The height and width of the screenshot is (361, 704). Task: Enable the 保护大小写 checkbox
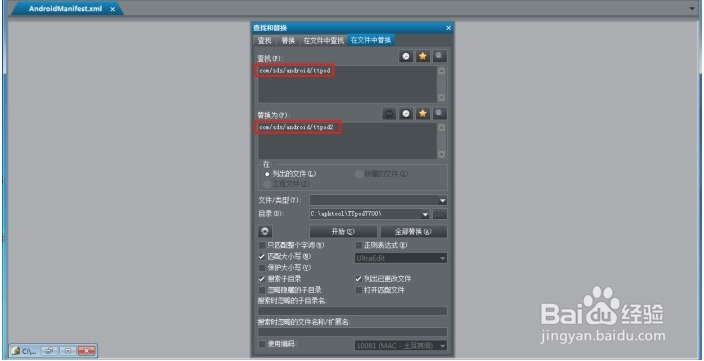262,268
